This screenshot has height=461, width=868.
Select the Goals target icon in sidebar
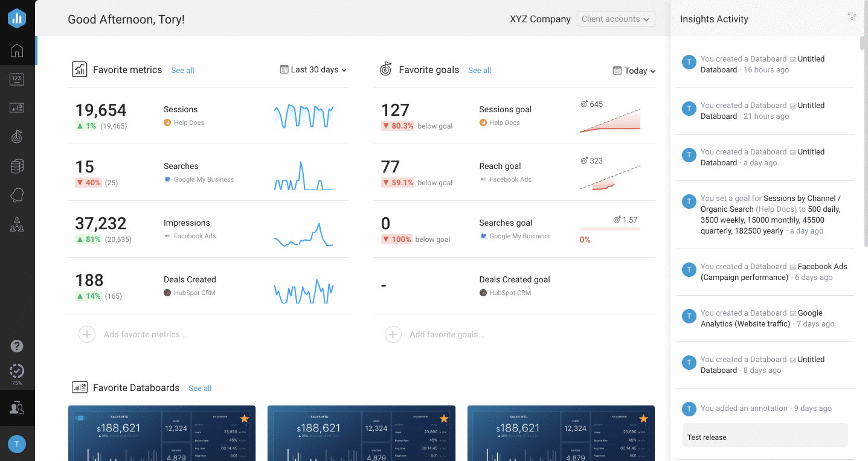[x=17, y=137]
